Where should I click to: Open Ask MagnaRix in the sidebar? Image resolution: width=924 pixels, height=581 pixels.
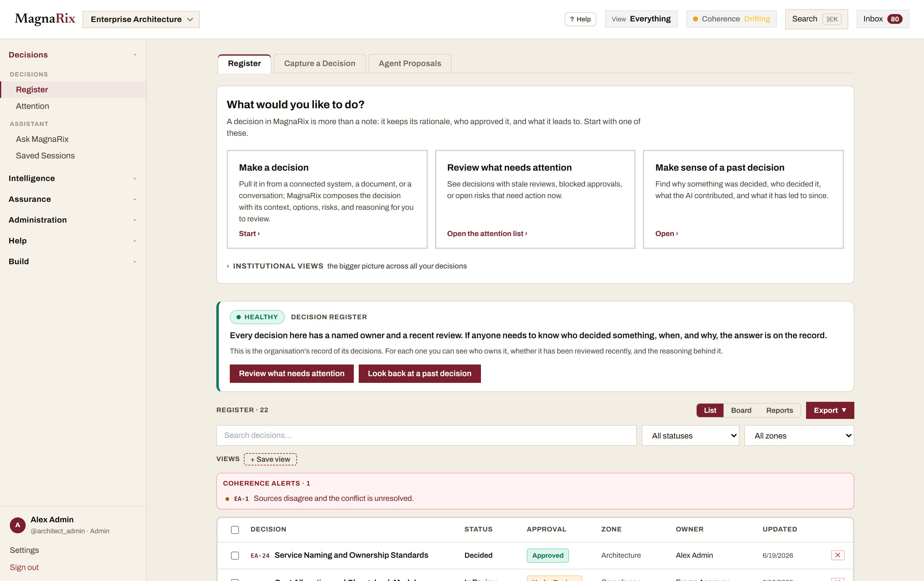point(73,139)
